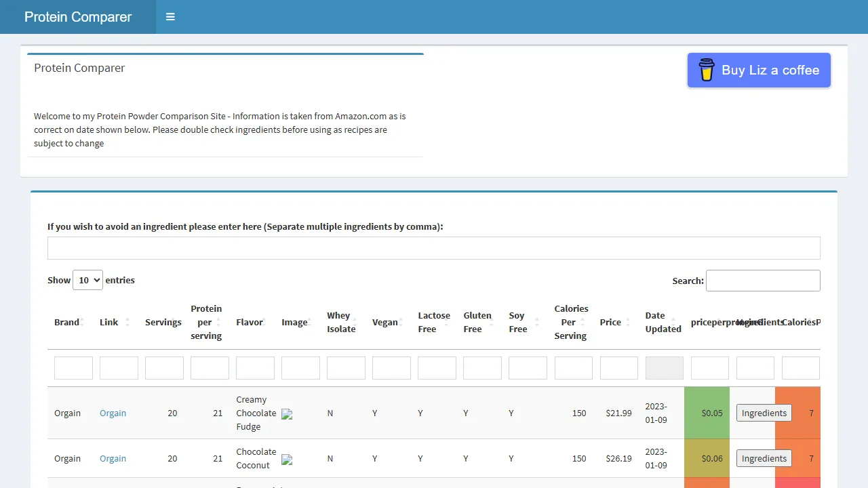Sort the table by Brand column

coord(66,322)
